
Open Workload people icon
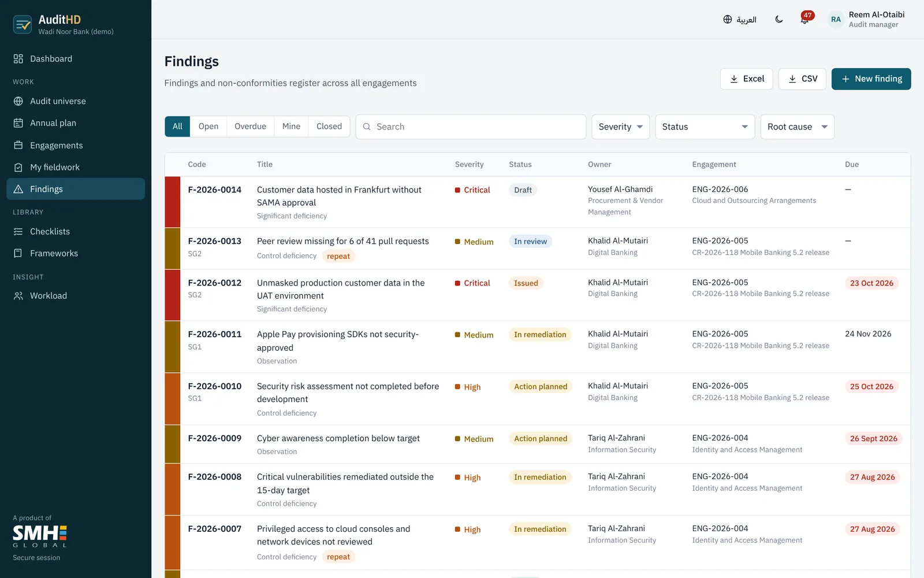[18, 296]
